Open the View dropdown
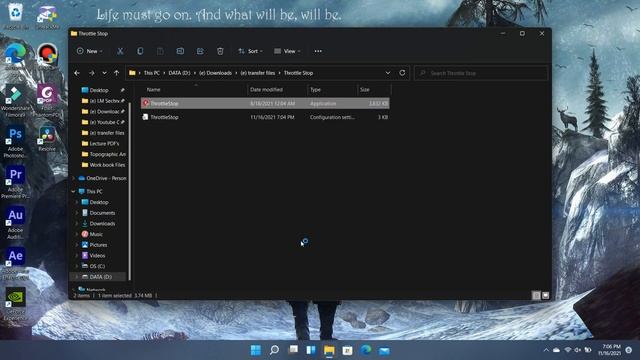The height and width of the screenshot is (360, 640). pos(287,51)
